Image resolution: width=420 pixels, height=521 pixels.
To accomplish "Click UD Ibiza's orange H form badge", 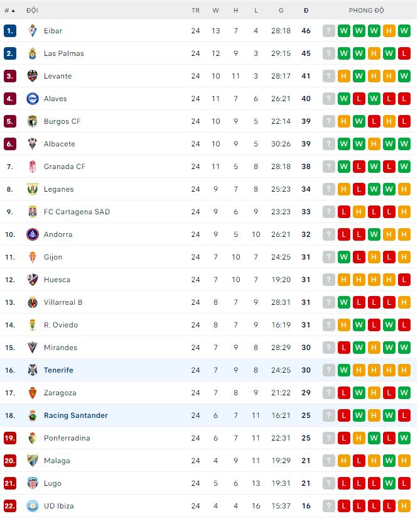I will pyautogui.click(x=404, y=506).
